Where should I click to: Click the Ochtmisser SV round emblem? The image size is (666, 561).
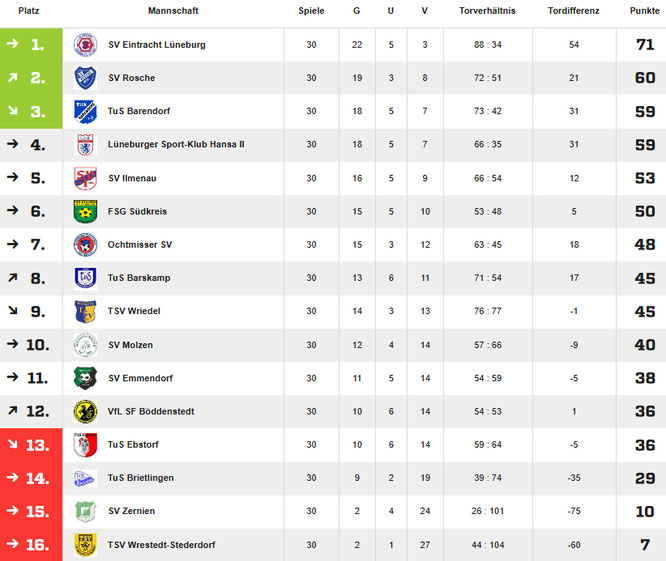(85, 245)
